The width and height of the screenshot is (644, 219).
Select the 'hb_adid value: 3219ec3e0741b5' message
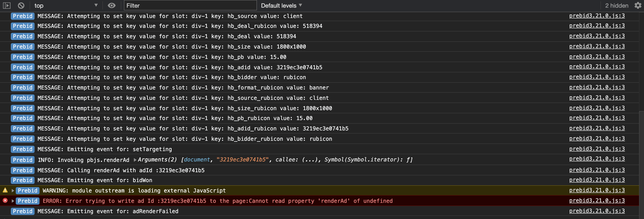180,67
